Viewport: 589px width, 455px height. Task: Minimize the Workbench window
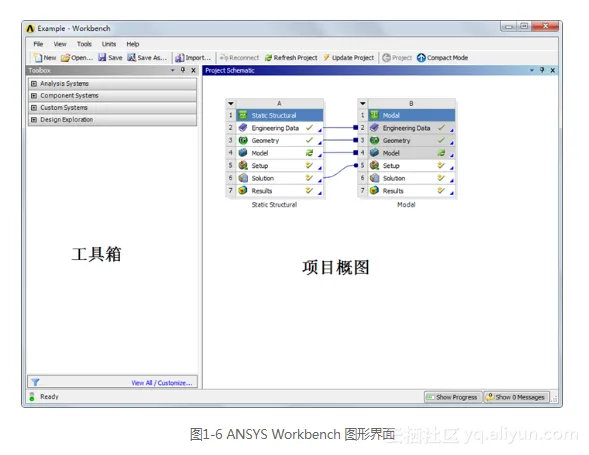(509, 26)
